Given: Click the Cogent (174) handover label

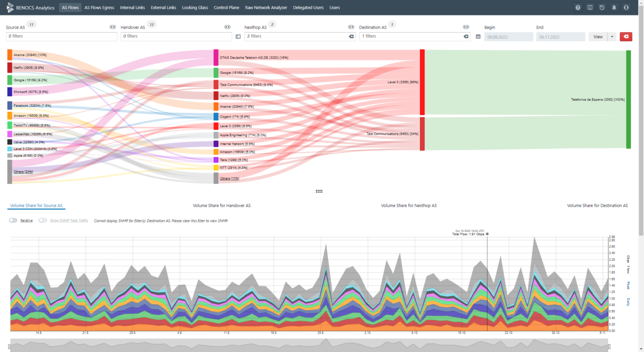Looking at the screenshot, I should click(x=235, y=116).
